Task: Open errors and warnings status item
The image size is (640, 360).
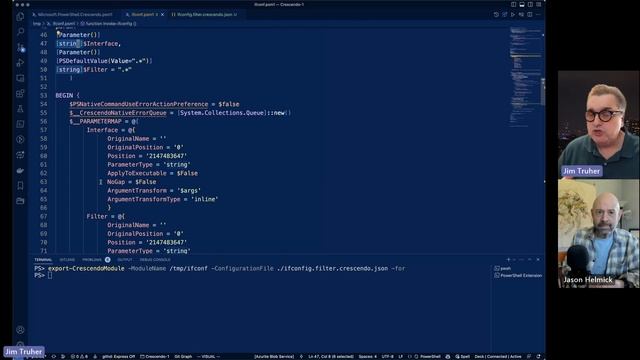Action: pyautogui.click(x=79, y=356)
